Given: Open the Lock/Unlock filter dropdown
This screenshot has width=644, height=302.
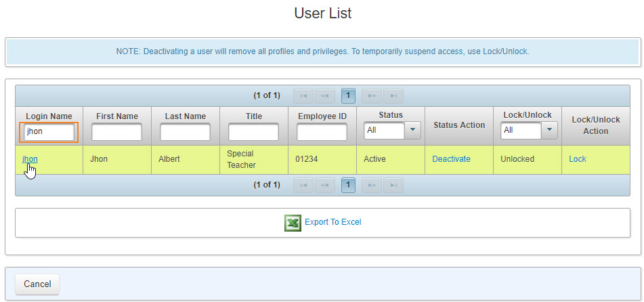Looking at the screenshot, I should [x=549, y=130].
